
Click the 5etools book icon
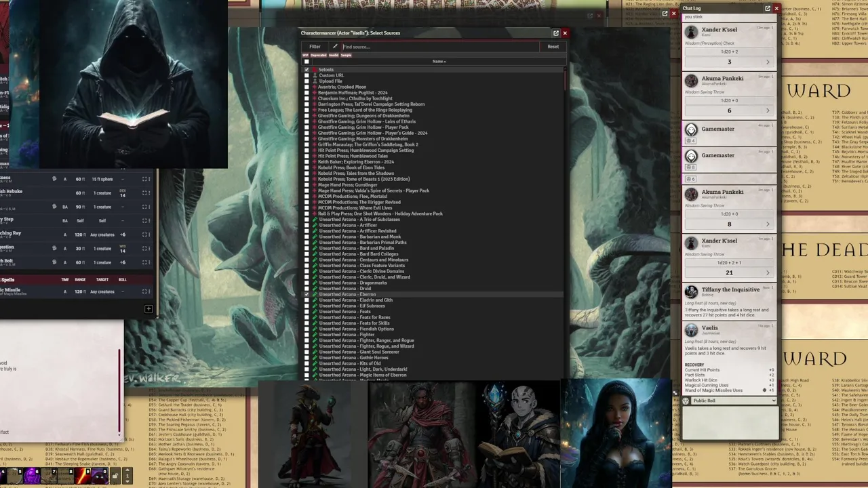315,70
